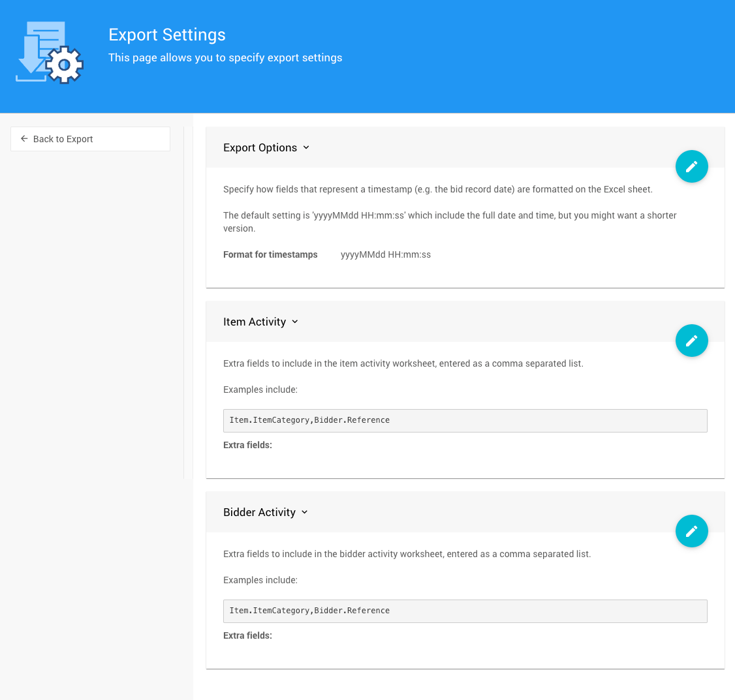This screenshot has width=735, height=700.
Task: Edit Export Options with pencil button
Action: [691, 166]
